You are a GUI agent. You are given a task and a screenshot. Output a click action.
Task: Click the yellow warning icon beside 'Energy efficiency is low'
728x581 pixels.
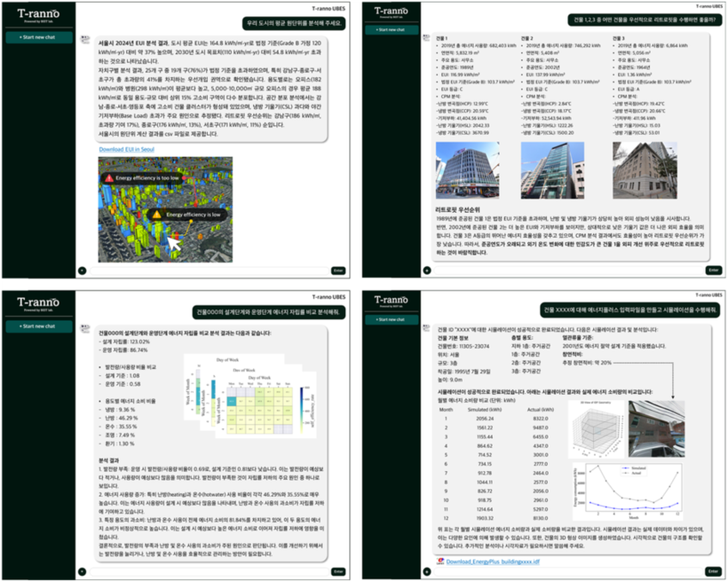[x=157, y=215]
